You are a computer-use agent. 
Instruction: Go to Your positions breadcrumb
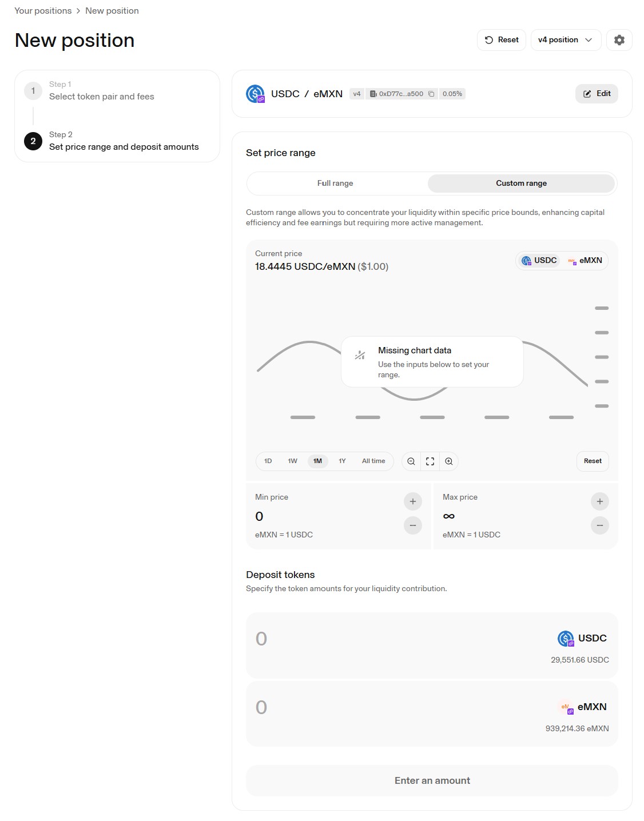(x=43, y=11)
